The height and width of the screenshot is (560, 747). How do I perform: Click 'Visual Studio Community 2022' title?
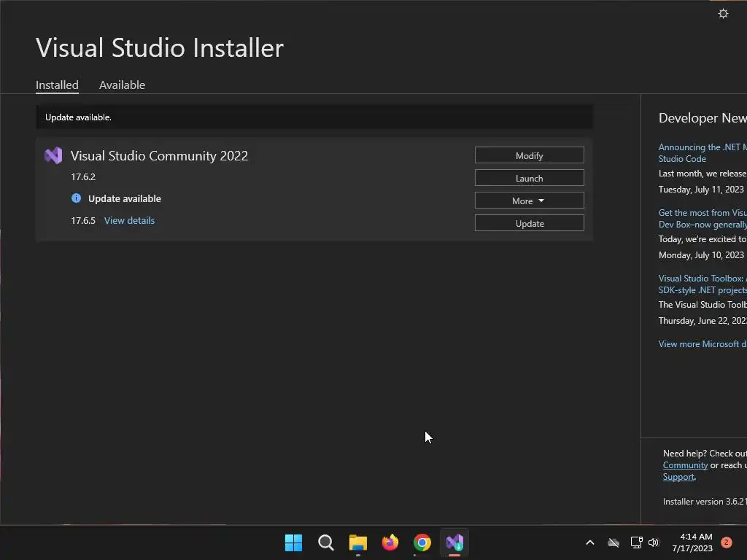[x=159, y=156]
